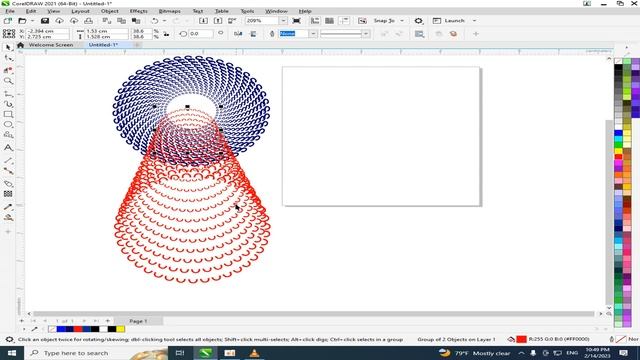Screen dimensions: 640x360
Task: Select the Text tool
Action: [x=8, y=148]
